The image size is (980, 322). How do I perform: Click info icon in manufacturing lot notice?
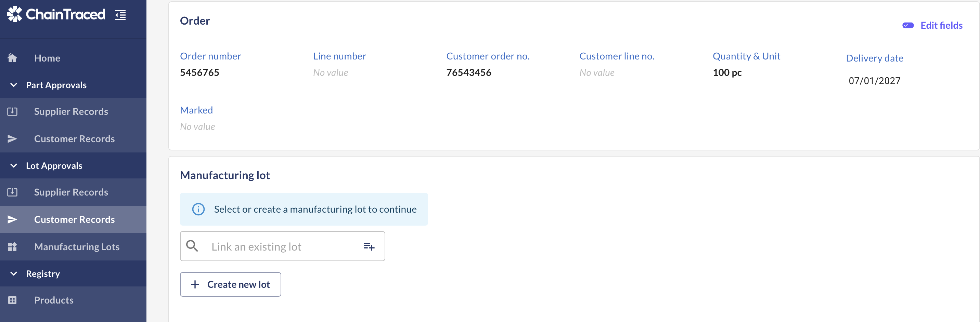point(198,209)
